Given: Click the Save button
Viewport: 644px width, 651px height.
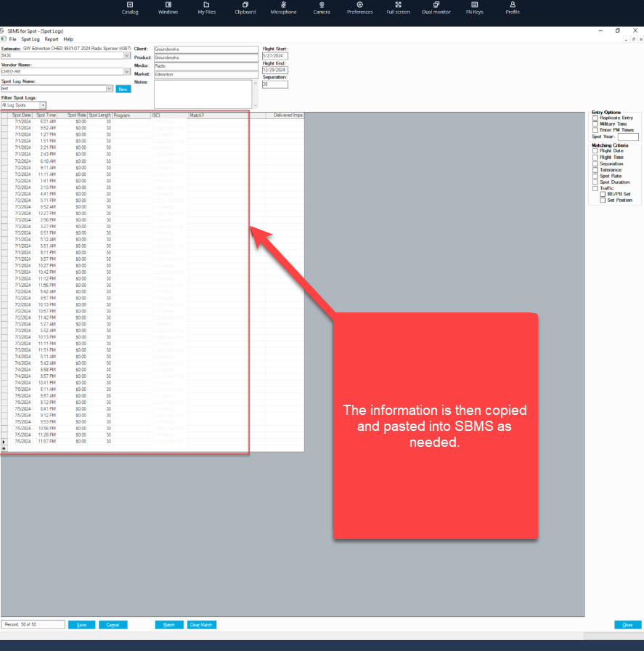Looking at the screenshot, I should (x=82, y=625).
